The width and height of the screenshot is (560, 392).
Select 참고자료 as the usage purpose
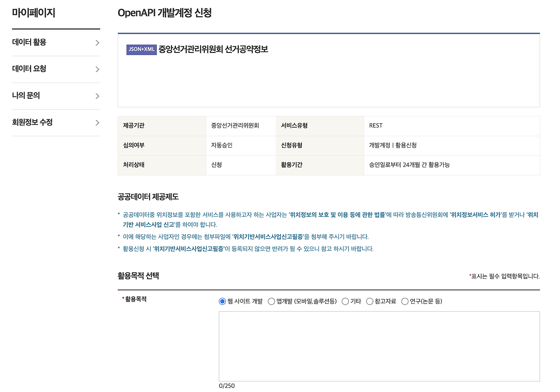point(370,301)
